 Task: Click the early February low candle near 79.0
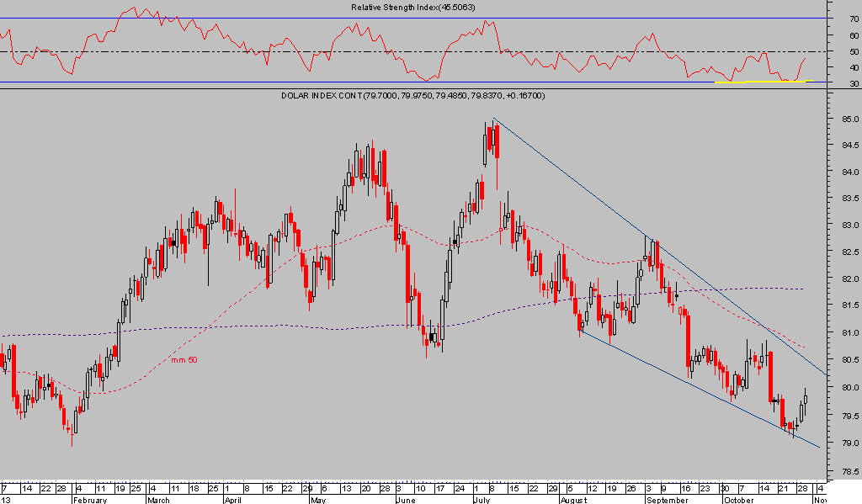[x=72, y=427]
